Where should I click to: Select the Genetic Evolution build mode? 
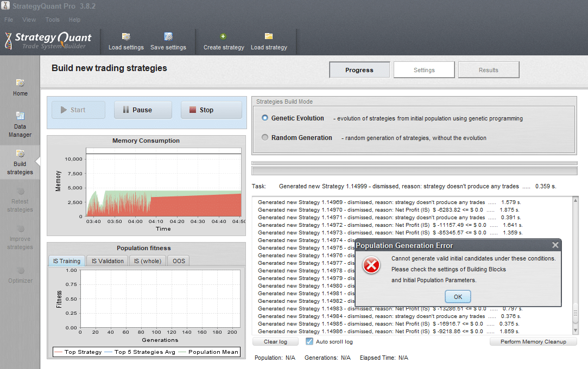[265, 118]
